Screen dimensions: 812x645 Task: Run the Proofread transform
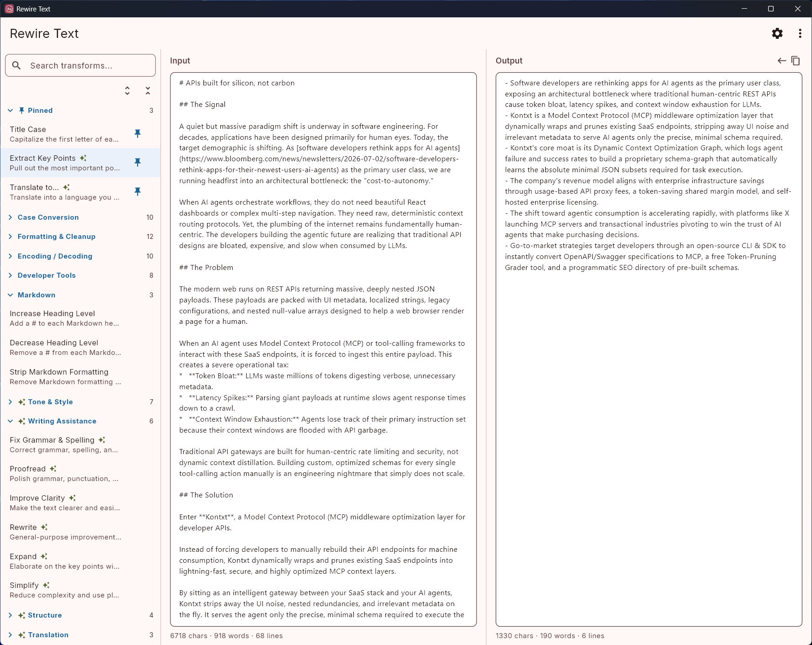(80, 473)
